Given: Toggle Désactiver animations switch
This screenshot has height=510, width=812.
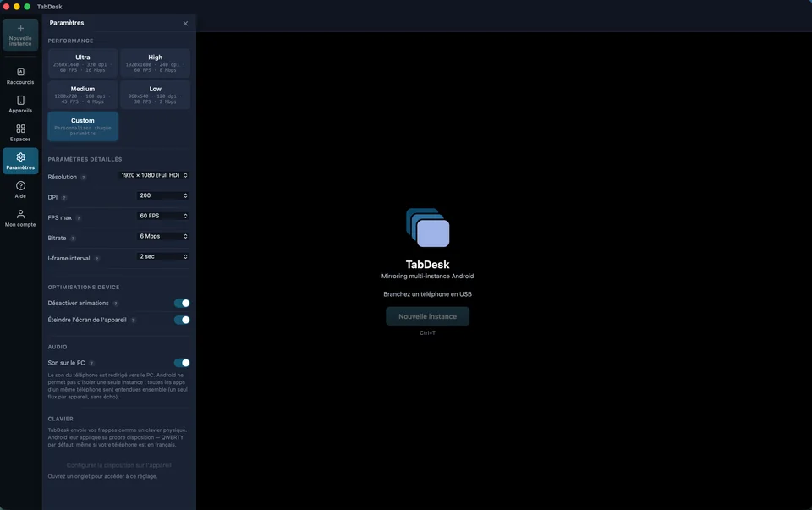Looking at the screenshot, I should click(182, 304).
